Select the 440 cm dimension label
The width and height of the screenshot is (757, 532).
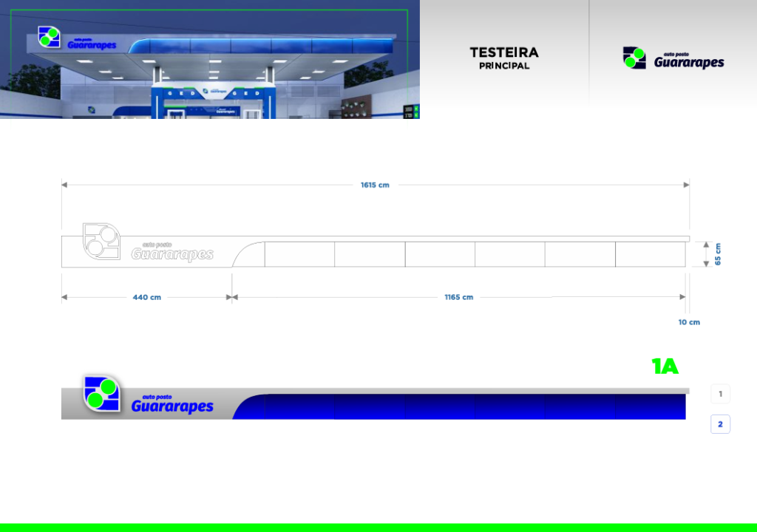click(x=146, y=297)
